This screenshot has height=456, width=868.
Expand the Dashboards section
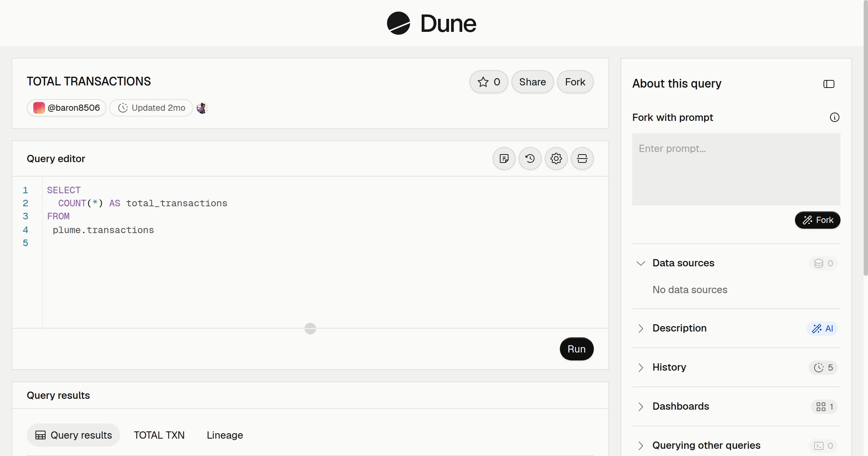pyautogui.click(x=641, y=406)
